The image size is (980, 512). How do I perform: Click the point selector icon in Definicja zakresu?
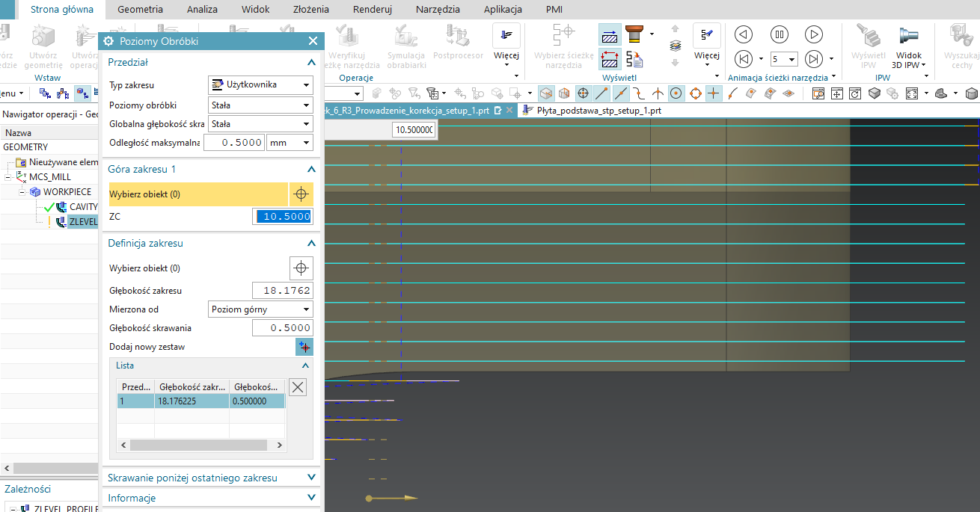301,268
